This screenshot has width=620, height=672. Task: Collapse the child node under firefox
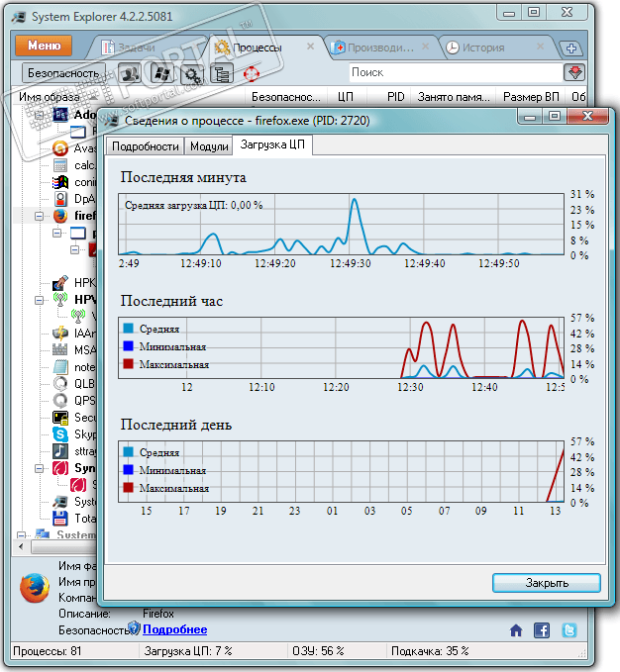tap(56, 233)
